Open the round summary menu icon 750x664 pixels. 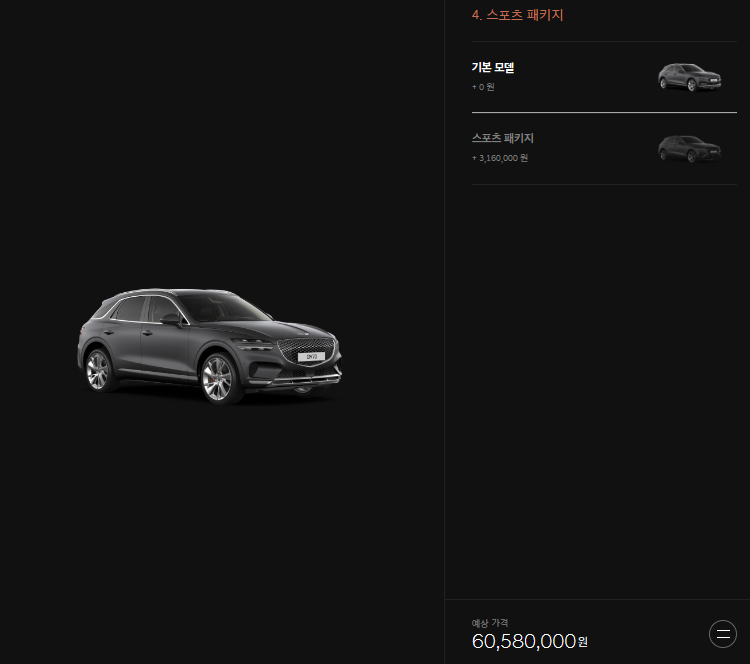tap(722, 634)
